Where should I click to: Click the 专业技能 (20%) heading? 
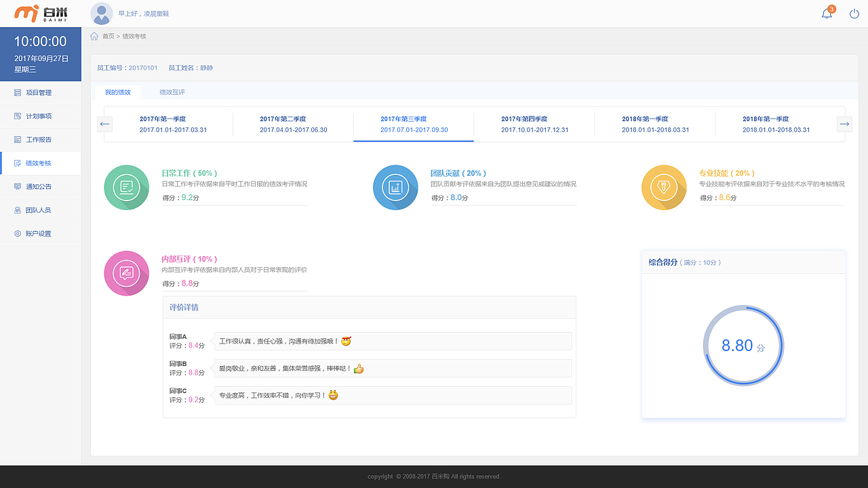click(727, 174)
